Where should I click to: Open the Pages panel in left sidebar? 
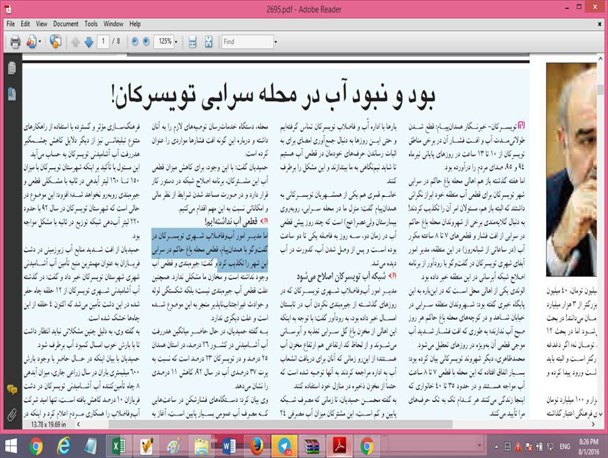click(12, 68)
